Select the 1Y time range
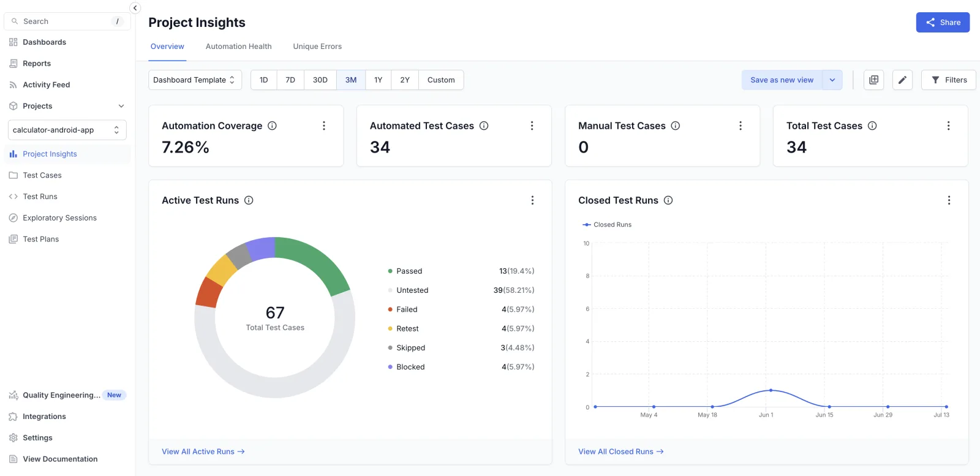 (379, 80)
